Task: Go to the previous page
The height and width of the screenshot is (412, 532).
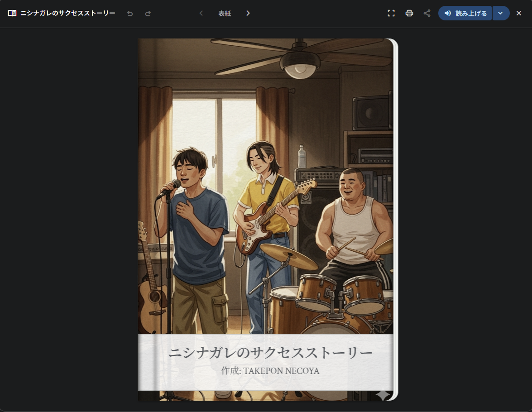Action: pos(201,13)
